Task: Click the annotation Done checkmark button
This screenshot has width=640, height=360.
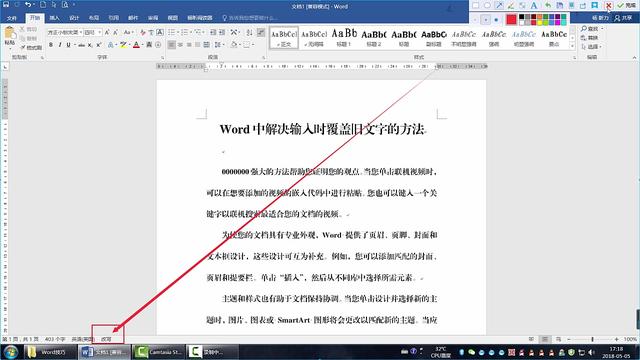Action: 627,5
